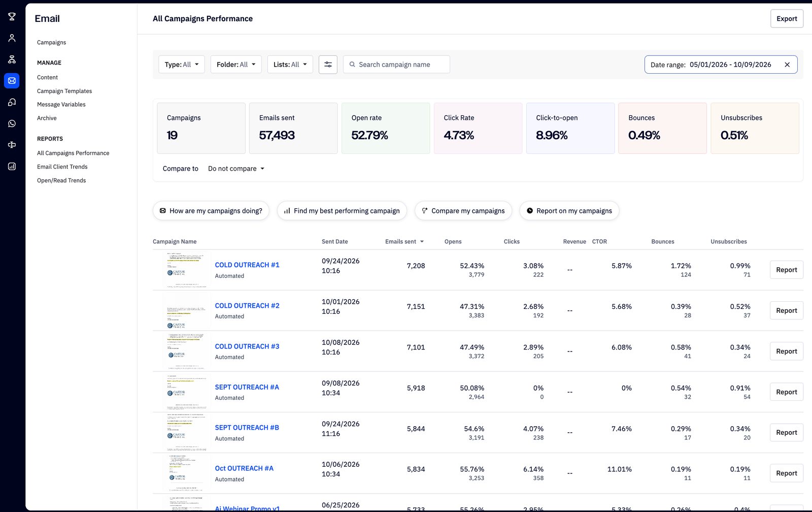The height and width of the screenshot is (512, 812).
Task: Open the COLD OUTREACH #2 campaign link
Action: (x=247, y=306)
